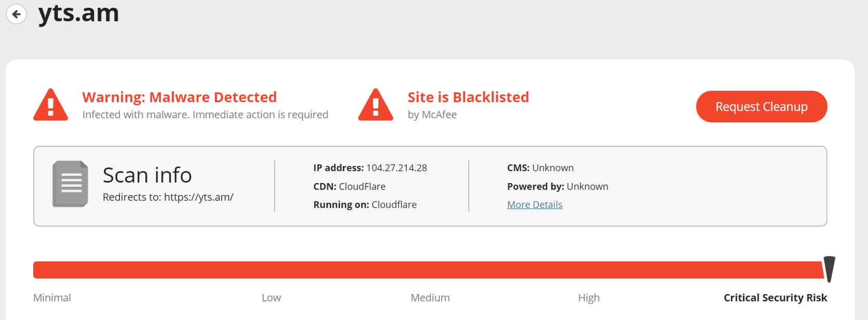Click the Site is Blacklisted heading
The height and width of the screenshot is (320, 868).
[468, 97]
